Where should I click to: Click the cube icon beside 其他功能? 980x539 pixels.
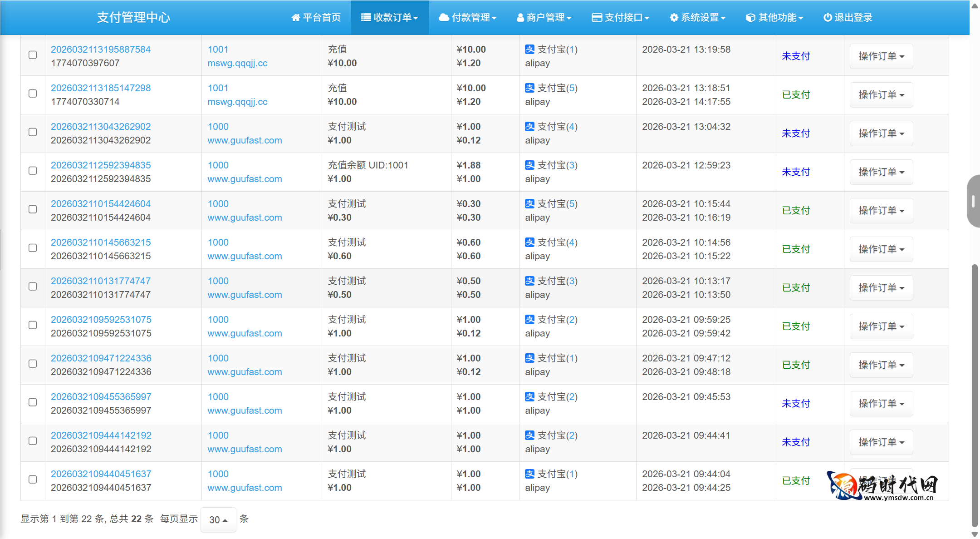750,18
